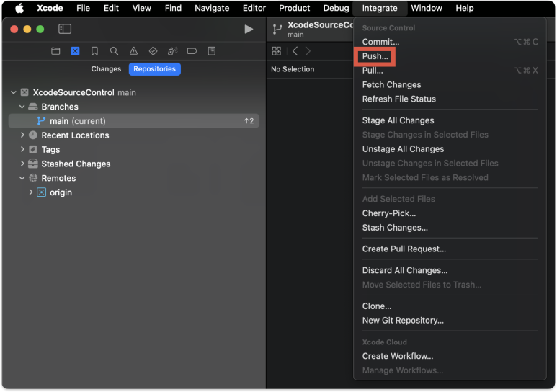557x392 pixels.
Task: Expand the Tags group
Action: click(22, 149)
